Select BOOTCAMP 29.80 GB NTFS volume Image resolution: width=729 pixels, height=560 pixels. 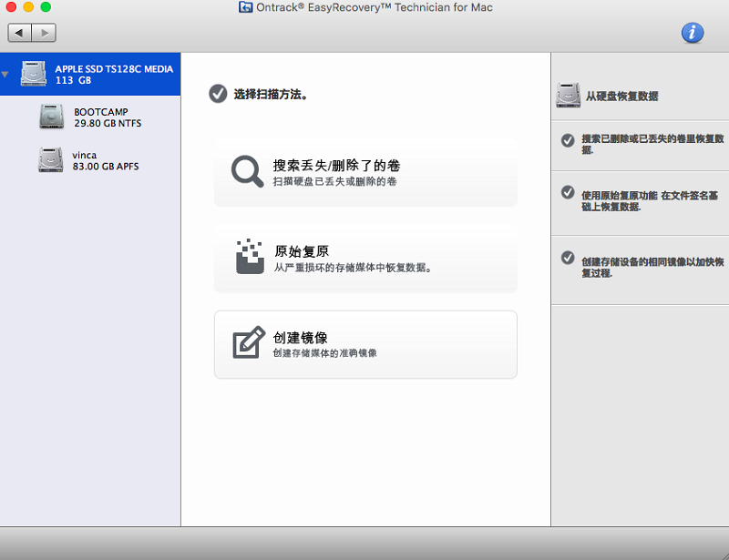point(107,117)
